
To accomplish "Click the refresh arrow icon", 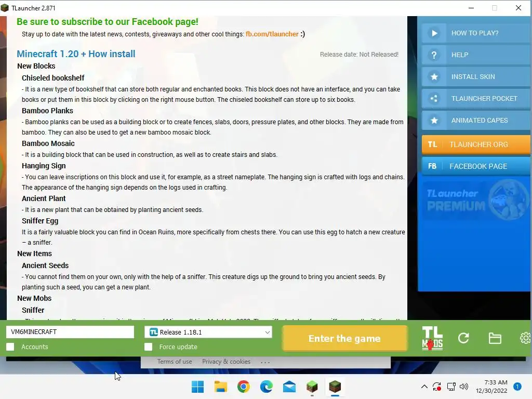I will point(463,338).
